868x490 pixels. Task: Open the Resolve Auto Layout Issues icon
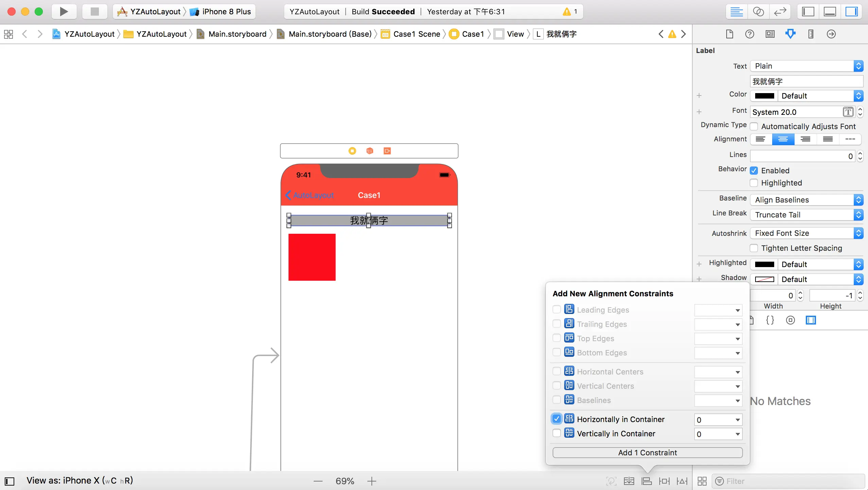click(682, 481)
